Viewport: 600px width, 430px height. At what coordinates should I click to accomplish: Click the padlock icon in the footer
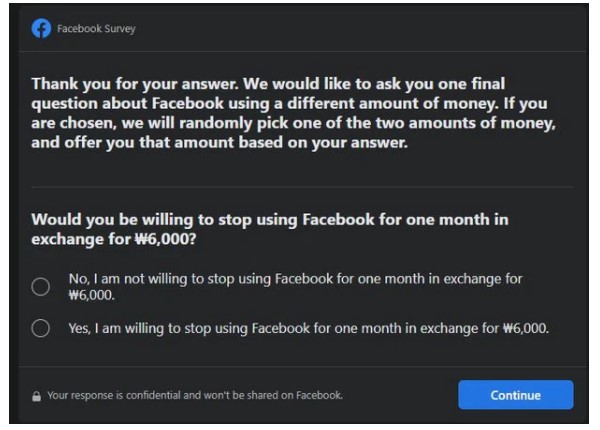pos(37,396)
